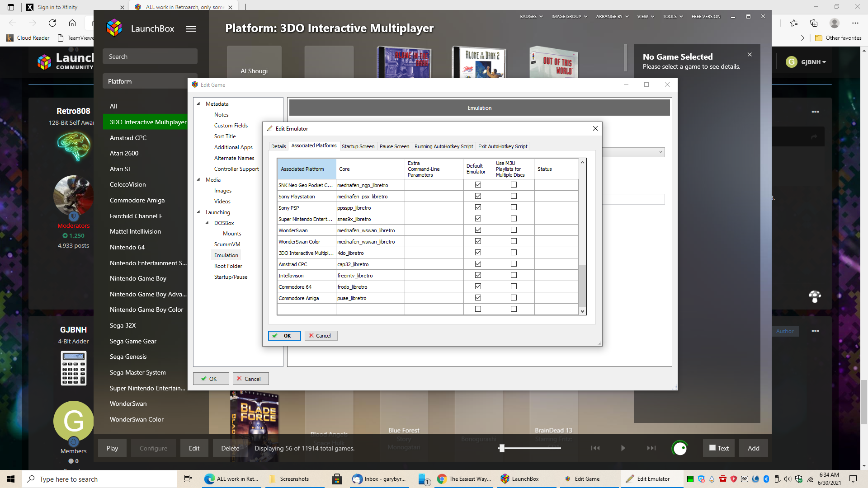Check Default Emulator in empty new row
This screenshot has width=868, height=488.
click(x=478, y=309)
